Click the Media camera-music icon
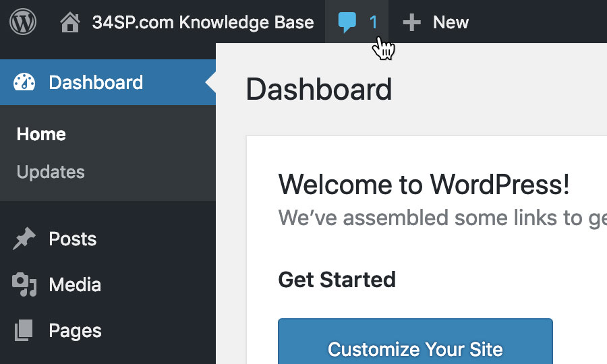 24,284
